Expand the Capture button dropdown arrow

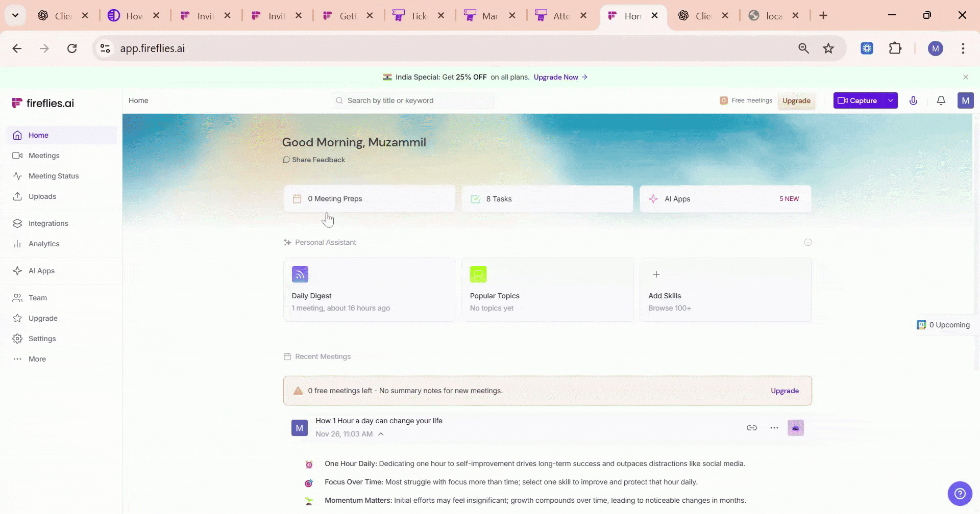pyautogui.click(x=891, y=100)
